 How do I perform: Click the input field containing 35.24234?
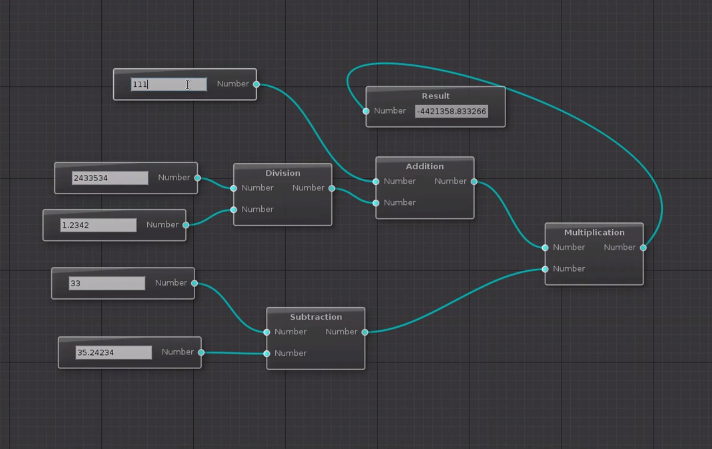coord(114,352)
